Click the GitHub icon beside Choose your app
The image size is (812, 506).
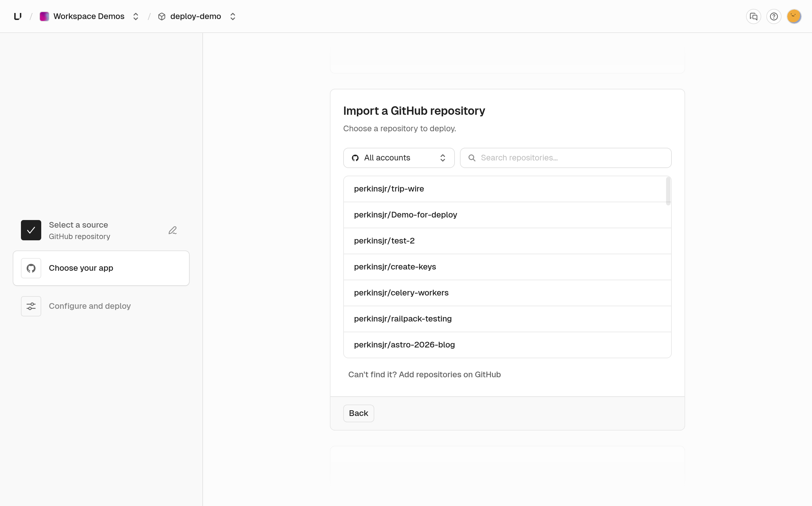[x=31, y=268]
